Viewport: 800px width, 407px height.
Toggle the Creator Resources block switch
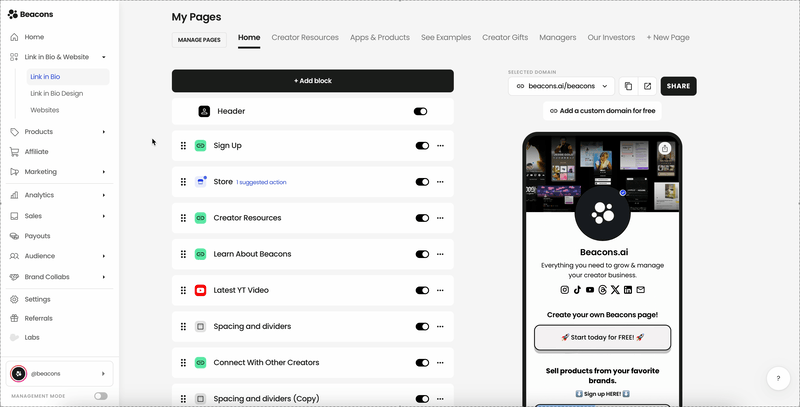tap(422, 218)
